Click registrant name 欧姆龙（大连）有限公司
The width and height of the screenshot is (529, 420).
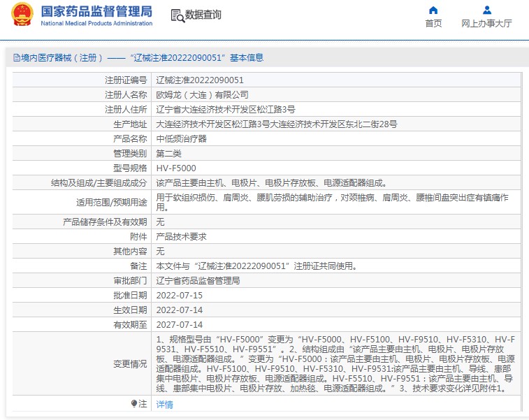203,95
